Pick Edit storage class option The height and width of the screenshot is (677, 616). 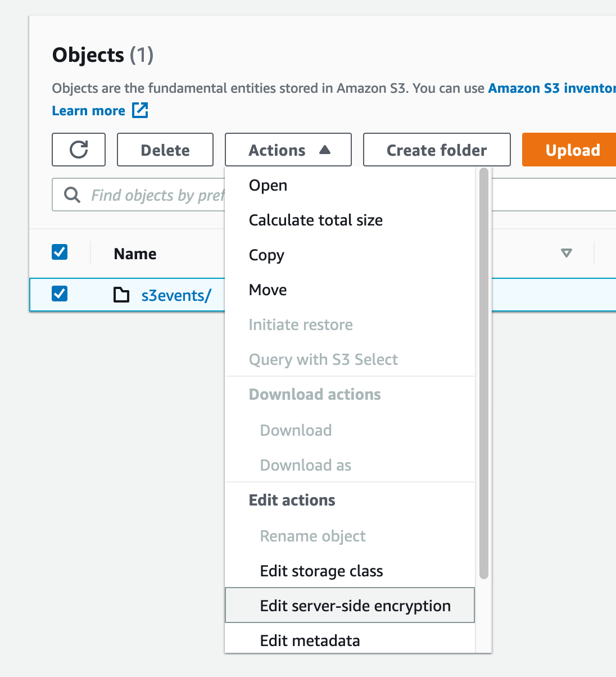click(321, 571)
